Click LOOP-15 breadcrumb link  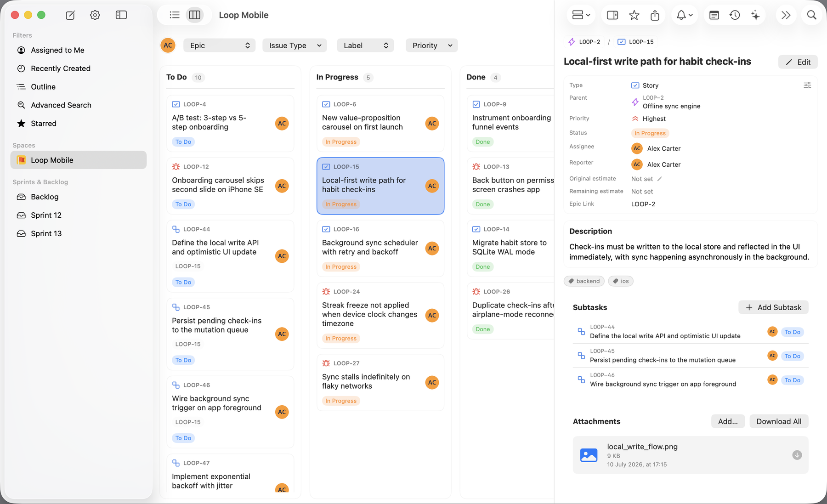[635, 42]
